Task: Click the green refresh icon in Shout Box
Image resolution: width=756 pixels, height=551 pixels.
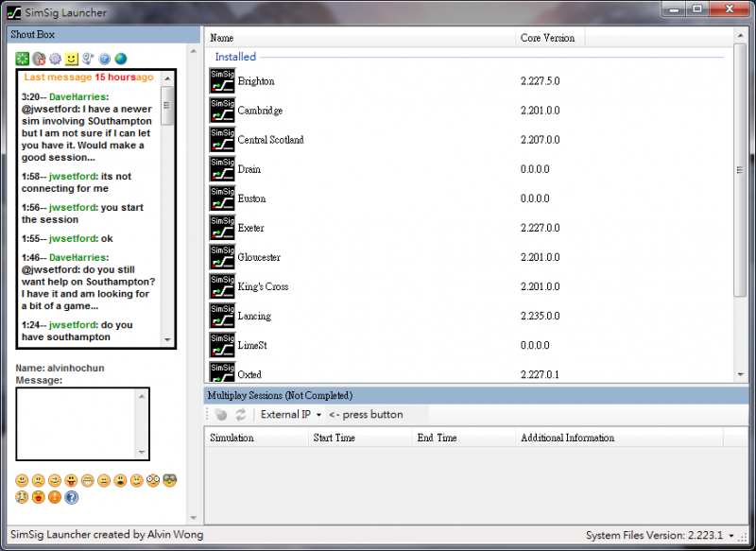Action: pos(22,59)
